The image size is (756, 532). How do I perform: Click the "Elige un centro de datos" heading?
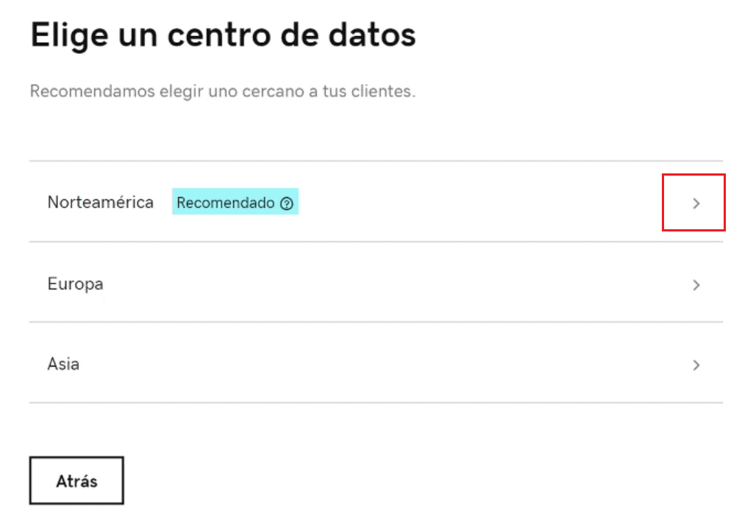coord(223,35)
